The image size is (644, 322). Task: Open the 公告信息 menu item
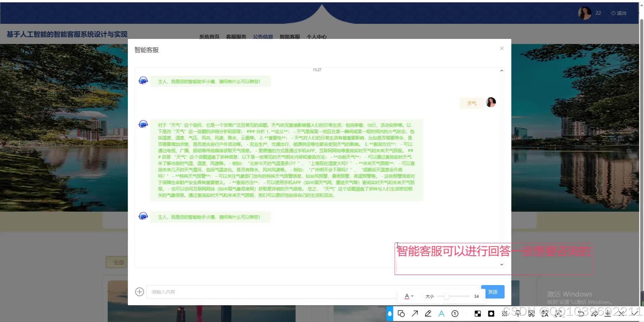tap(263, 37)
